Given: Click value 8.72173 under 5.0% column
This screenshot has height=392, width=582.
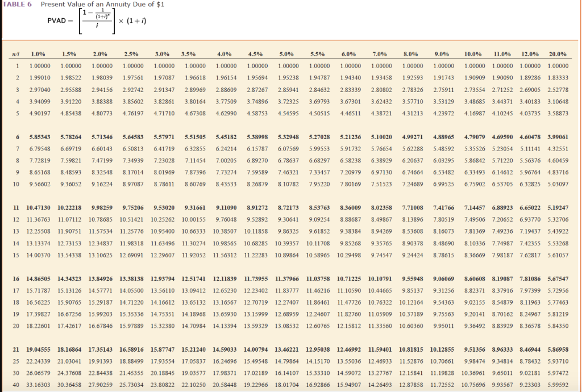Looking at the screenshot, I should (288, 208).
